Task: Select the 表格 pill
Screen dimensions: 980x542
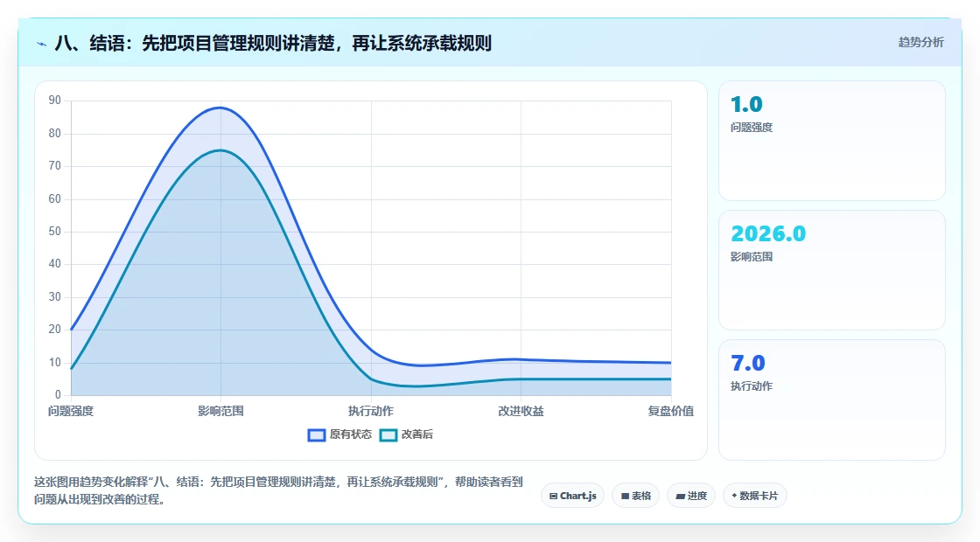Action: (635, 496)
